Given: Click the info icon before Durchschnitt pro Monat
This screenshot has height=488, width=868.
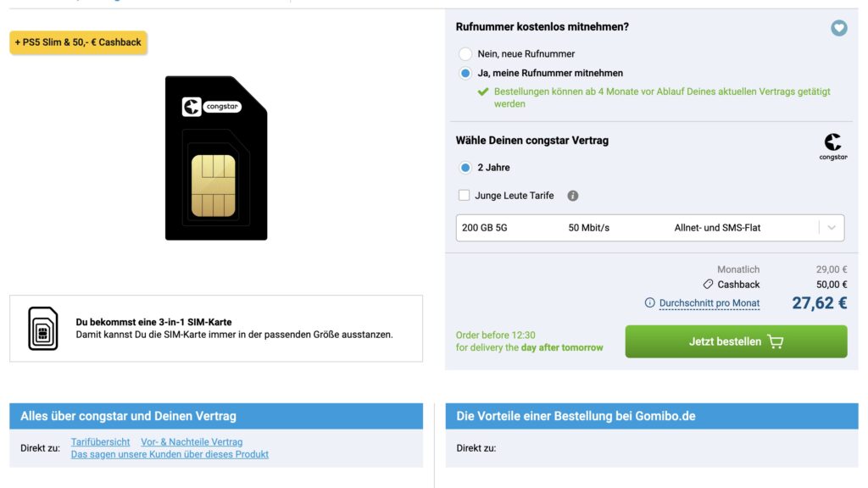Looking at the screenshot, I should (650, 302).
